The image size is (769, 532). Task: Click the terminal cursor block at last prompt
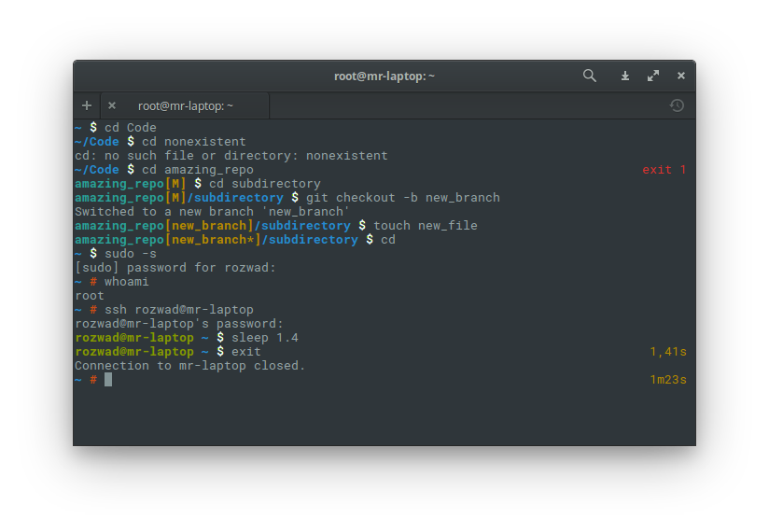coord(108,380)
